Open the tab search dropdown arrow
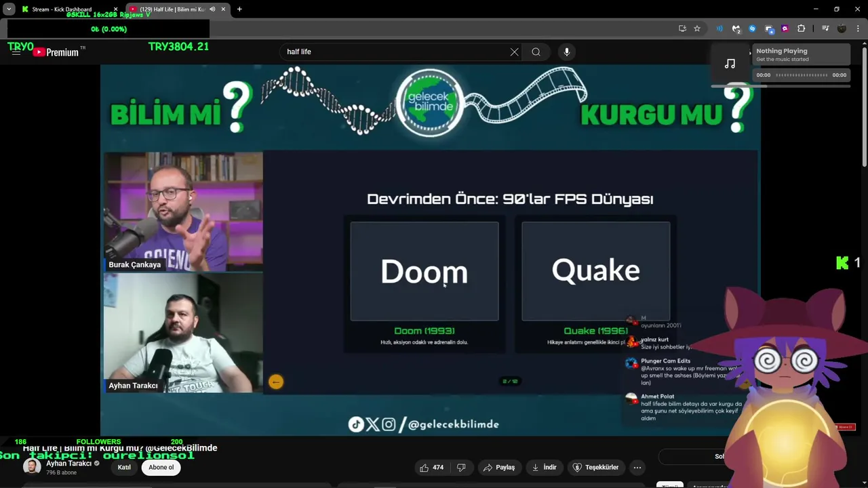868x488 pixels. point(9,9)
